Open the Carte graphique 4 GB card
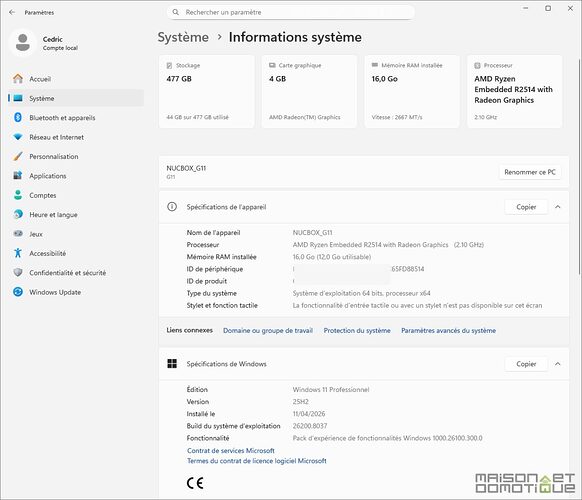Image resolution: width=582 pixels, height=500 pixels. 309,92
